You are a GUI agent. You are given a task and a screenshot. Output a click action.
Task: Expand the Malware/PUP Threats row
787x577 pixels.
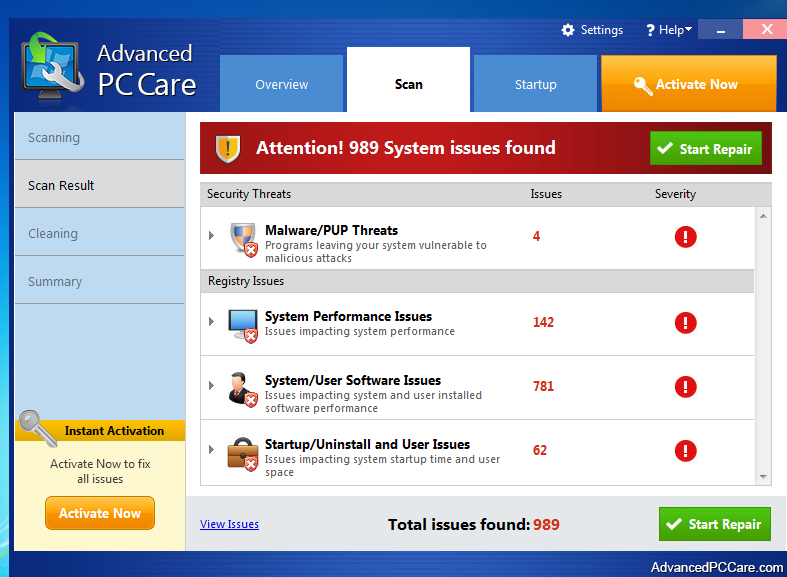pos(211,236)
